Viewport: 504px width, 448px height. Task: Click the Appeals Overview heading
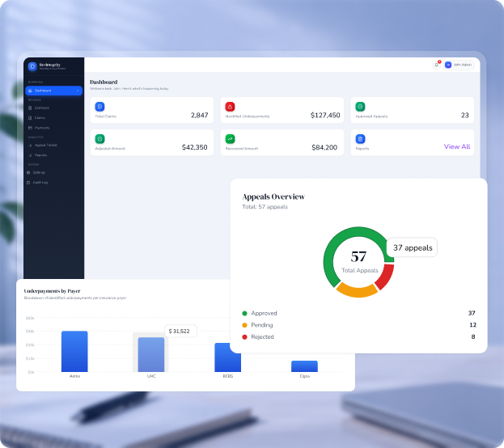(x=273, y=197)
